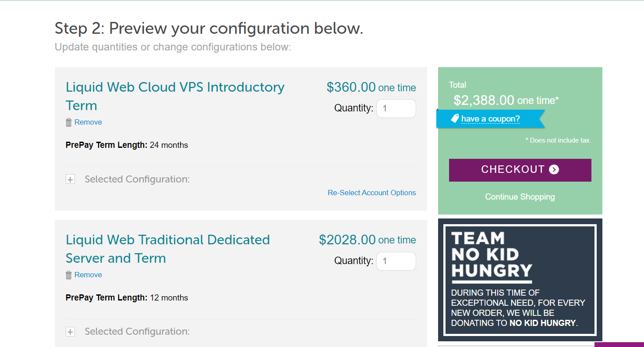
Task: Select Continue Shopping link
Action: pos(520,197)
